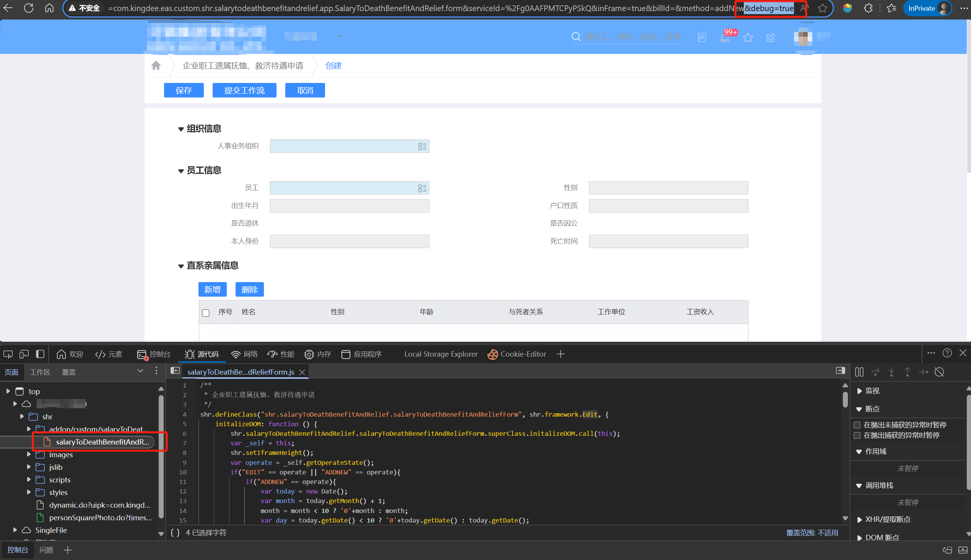Collapse the 组织信息 section
The height and width of the screenshot is (560, 971).
pos(181,129)
